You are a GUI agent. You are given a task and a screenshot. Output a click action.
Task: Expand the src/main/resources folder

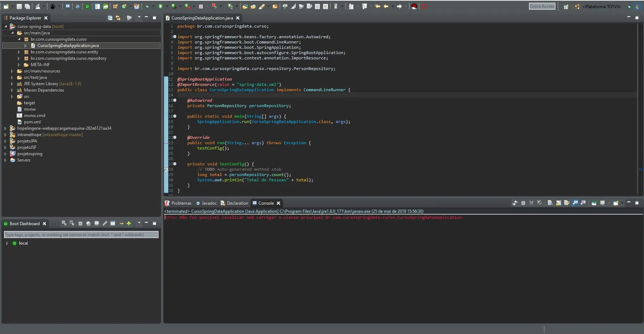click(12, 71)
